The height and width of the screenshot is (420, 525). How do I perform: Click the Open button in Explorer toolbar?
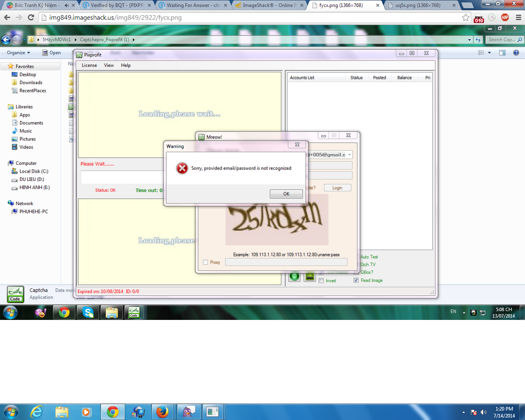52,52
